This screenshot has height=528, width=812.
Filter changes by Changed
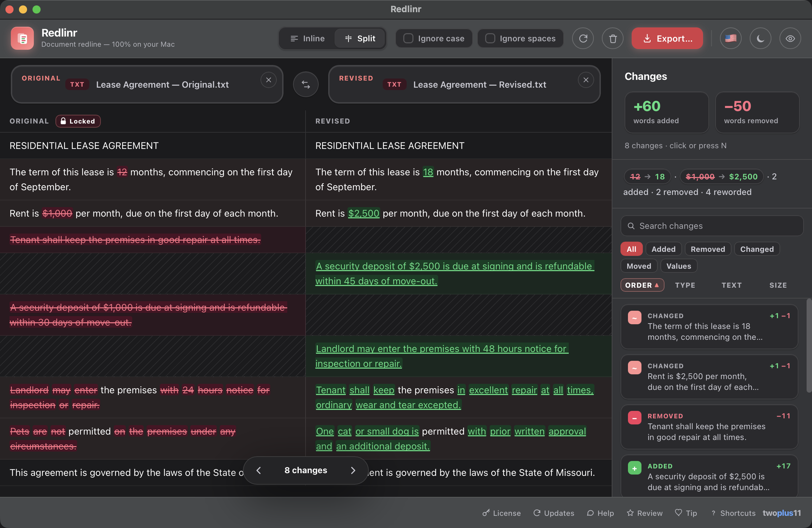pyautogui.click(x=757, y=249)
